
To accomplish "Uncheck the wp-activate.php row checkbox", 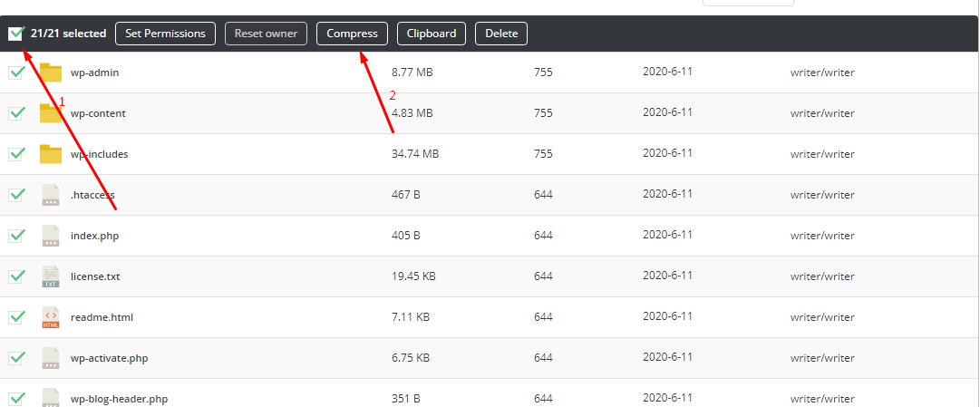I will point(15,358).
